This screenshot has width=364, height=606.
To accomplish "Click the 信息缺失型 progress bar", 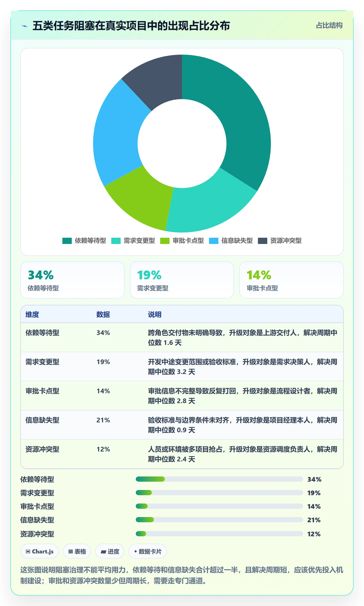I will point(219,520).
